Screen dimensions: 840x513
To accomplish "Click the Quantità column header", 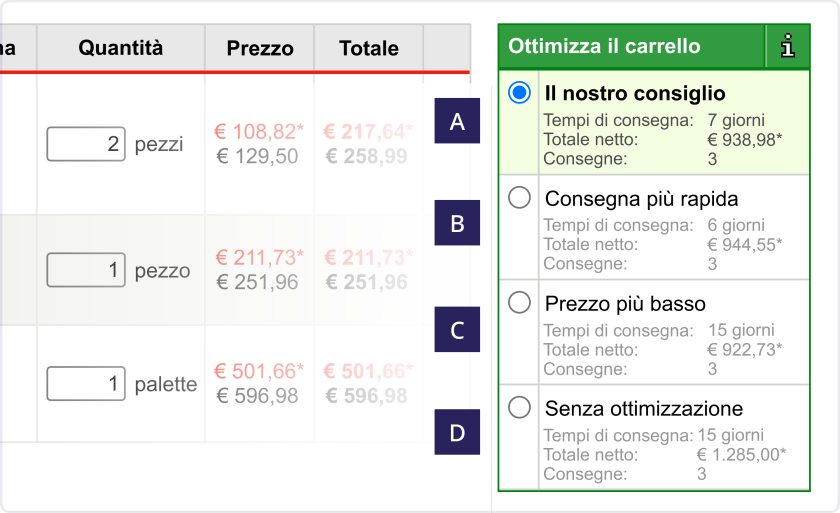I will click(x=121, y=48).
